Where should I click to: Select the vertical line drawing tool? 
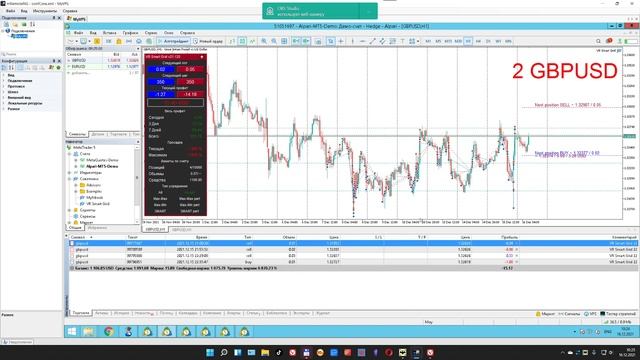[x=353, y=41]
